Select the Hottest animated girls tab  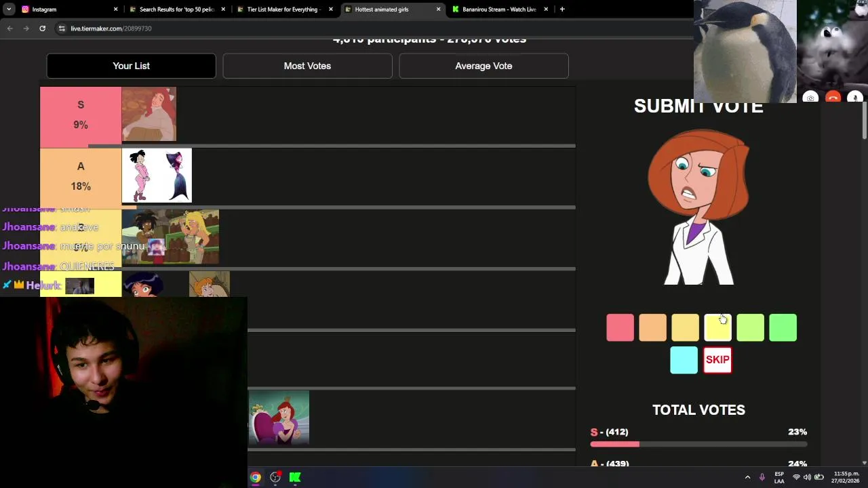(x=391, y=9)
